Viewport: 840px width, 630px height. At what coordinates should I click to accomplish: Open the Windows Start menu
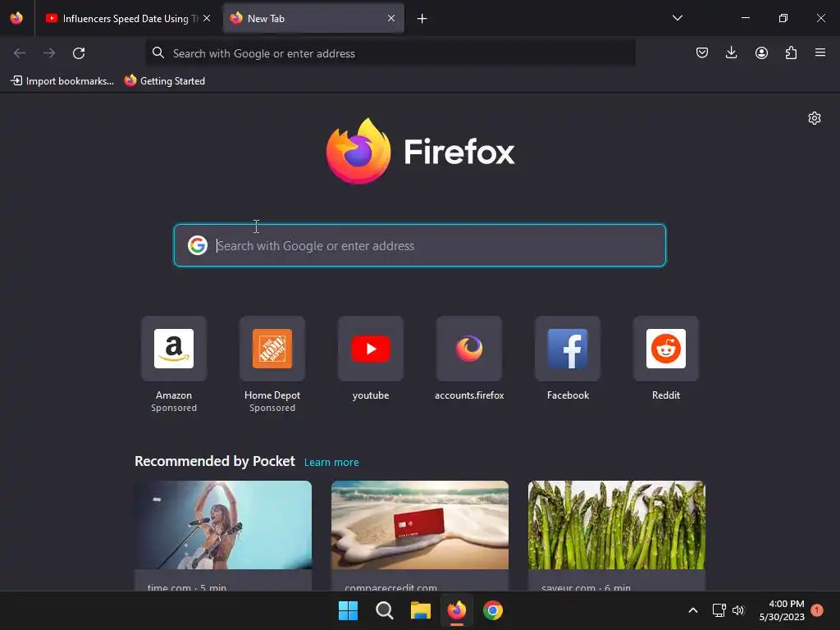point(348,610)
